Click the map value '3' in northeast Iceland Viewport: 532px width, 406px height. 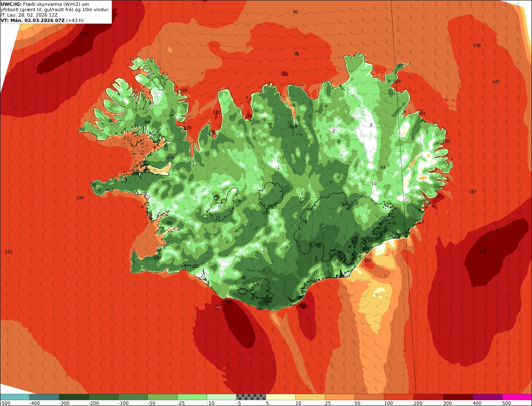click(371, 125)
